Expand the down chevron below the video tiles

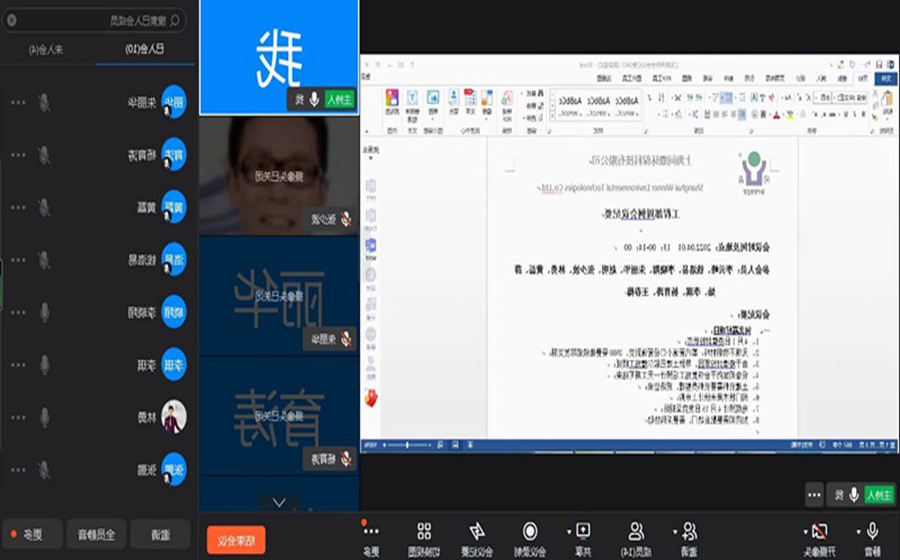279,502
